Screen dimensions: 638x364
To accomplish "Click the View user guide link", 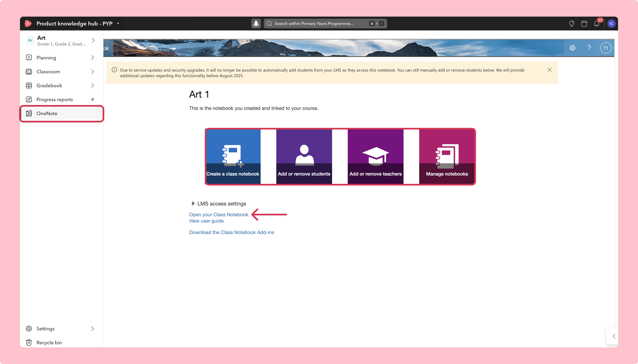I will coord(206,221).
